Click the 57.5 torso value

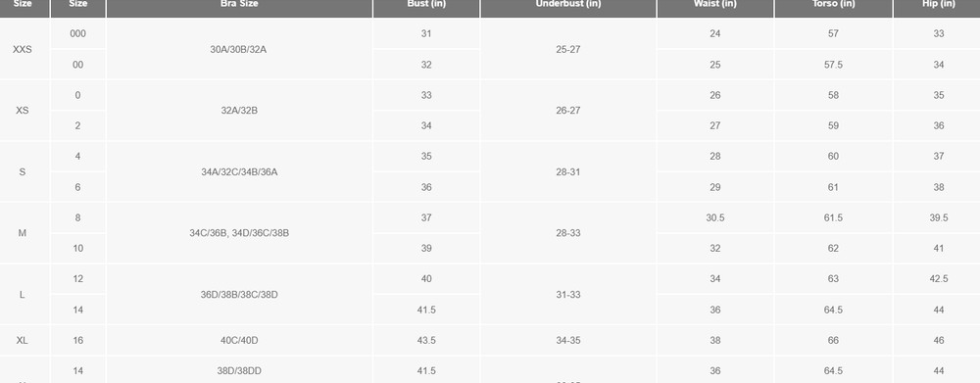click(833, 65)
